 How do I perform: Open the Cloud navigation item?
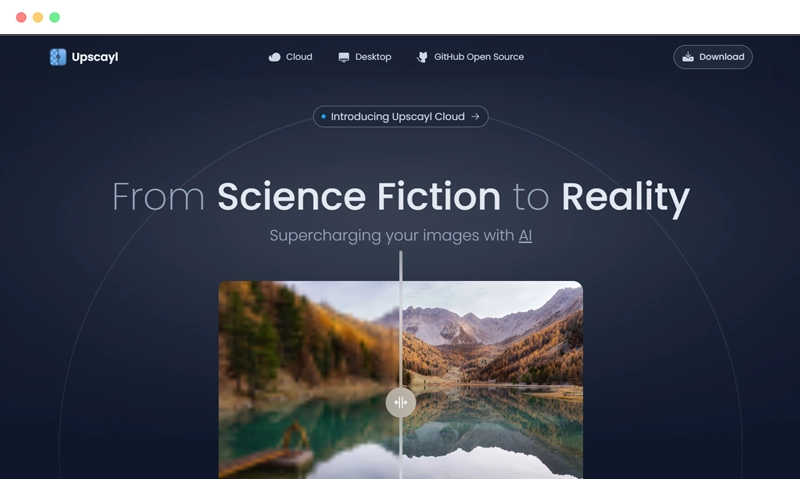[290, 57]
